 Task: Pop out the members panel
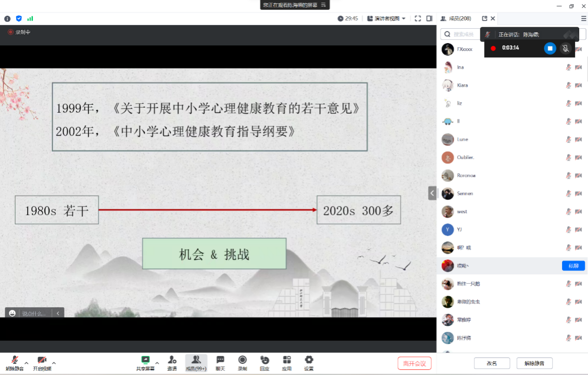pyautogui.click(x=485, y=19)
